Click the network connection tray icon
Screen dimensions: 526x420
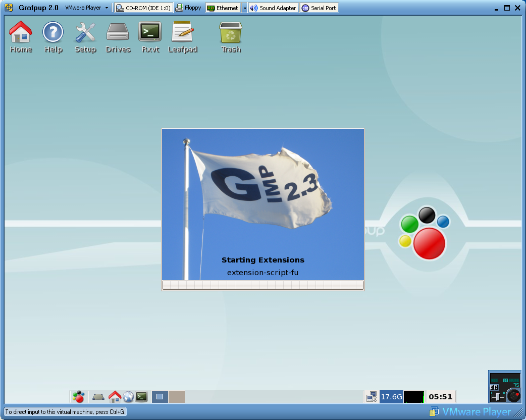pos(372,397)
